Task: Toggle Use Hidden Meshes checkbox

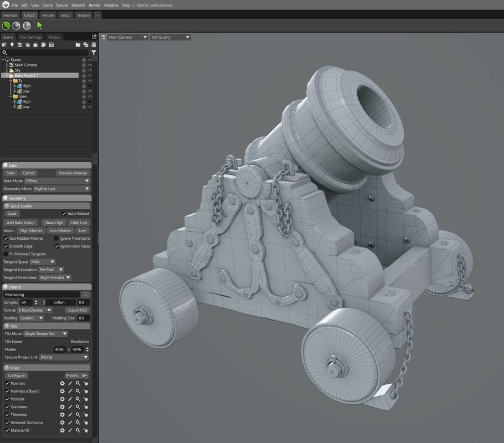Action: pos(6,238)
